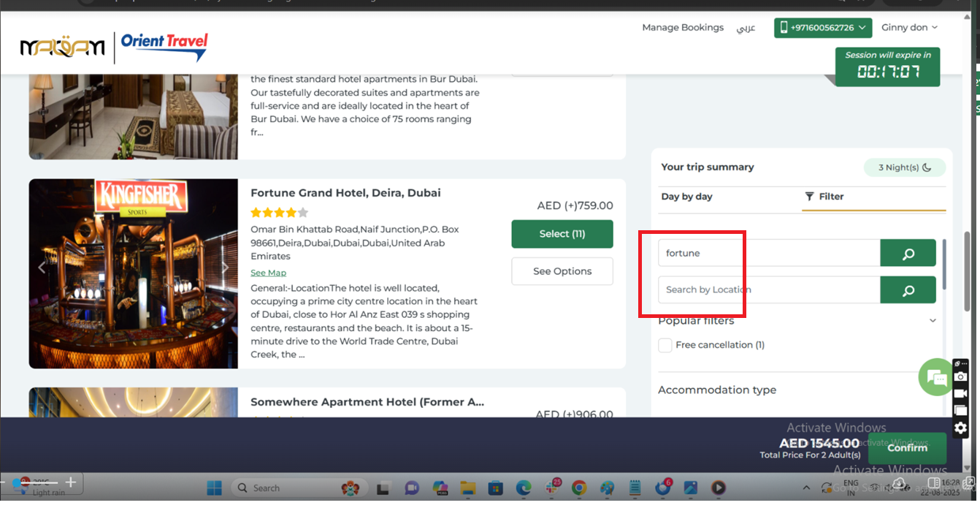Select the Filter tab

click(824, 197)
